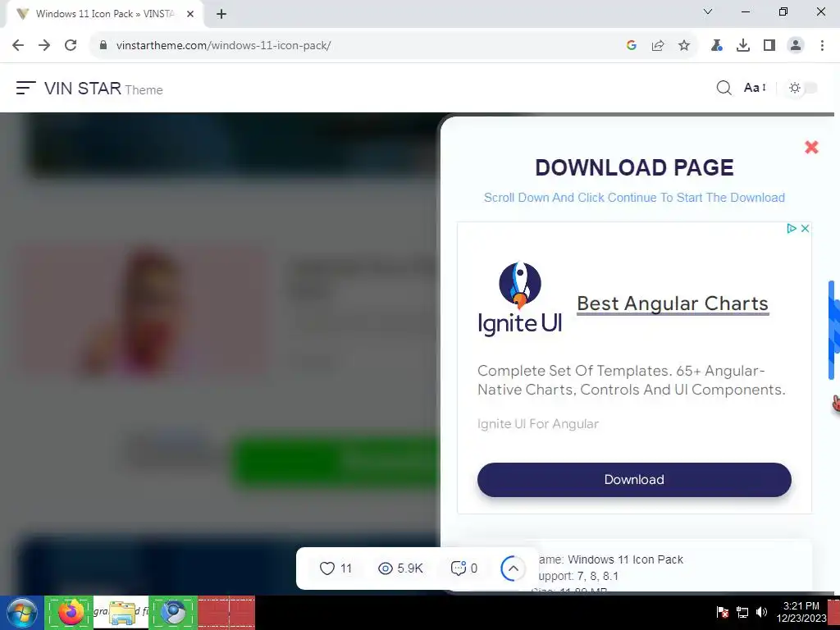The height and width of the screenshot is (630, 840).
Task: Bookmark this page with the star icon
Action: click(684, 46)
